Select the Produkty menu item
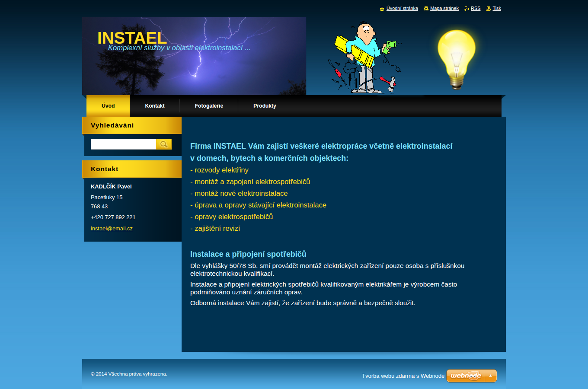The image size is (588, 389). (x=265, y=106)
